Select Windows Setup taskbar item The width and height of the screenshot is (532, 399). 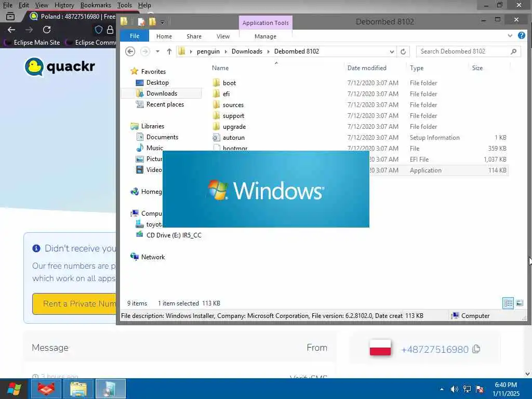point(111,389)
